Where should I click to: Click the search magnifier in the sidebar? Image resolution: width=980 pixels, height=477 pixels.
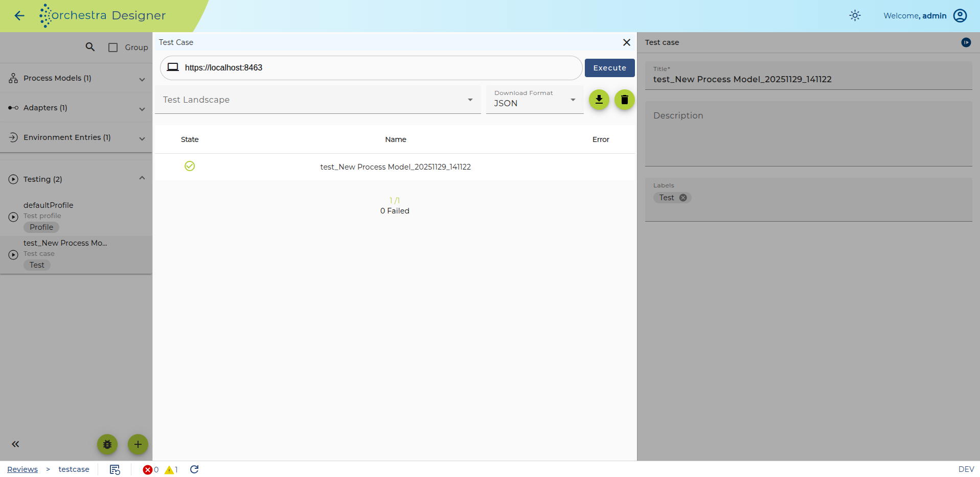(x=90, y=47)
